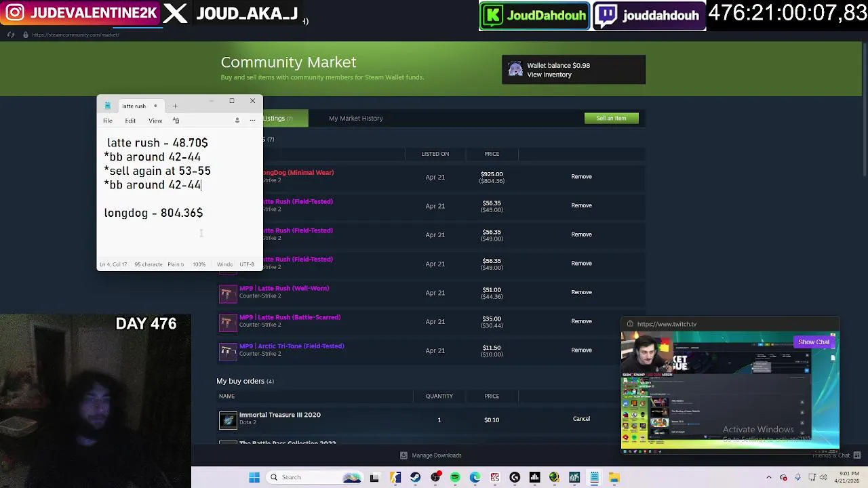The height and width of the screenshot is (488, 868).
Task: Remove the MP9 Latte Rush (Well-Worn) listing
Action: tap(581, 292)
